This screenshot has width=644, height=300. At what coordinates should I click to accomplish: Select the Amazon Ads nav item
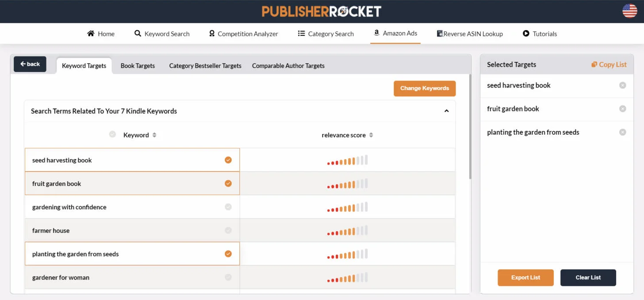pyautogui.click(x=395, y=33)
